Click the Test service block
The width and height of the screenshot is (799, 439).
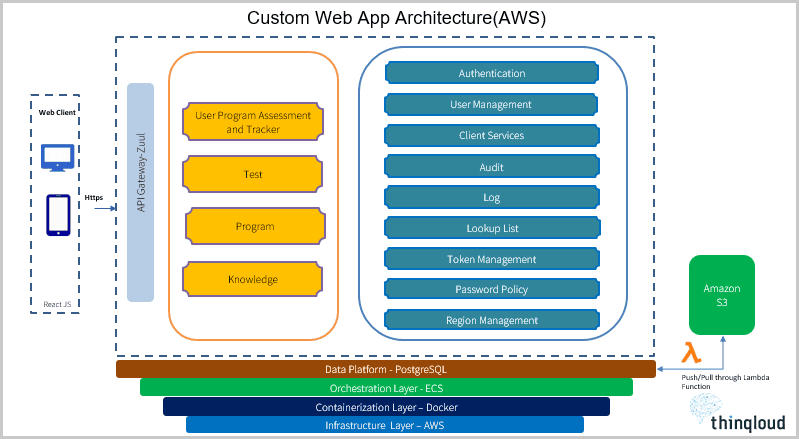click(x=252, y=174)
